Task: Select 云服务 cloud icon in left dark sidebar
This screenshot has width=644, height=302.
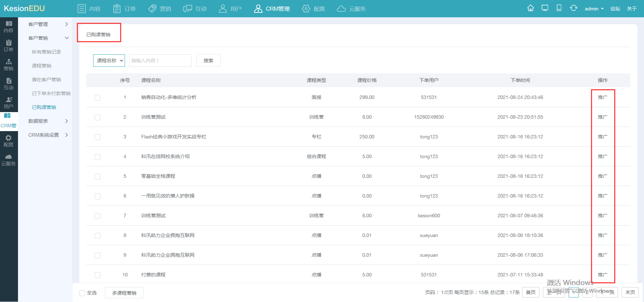Action: pyautogui.click(x=9, y=160)
